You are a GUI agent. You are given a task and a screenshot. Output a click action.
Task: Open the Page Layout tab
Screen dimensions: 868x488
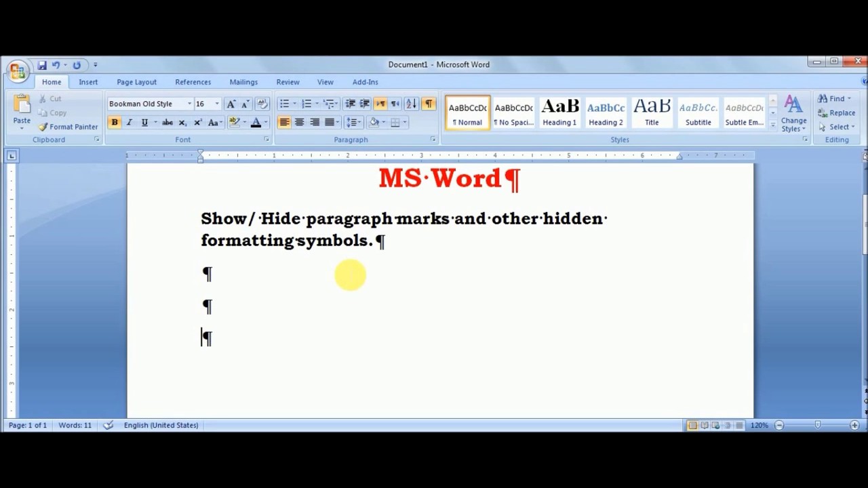(136, 82)
